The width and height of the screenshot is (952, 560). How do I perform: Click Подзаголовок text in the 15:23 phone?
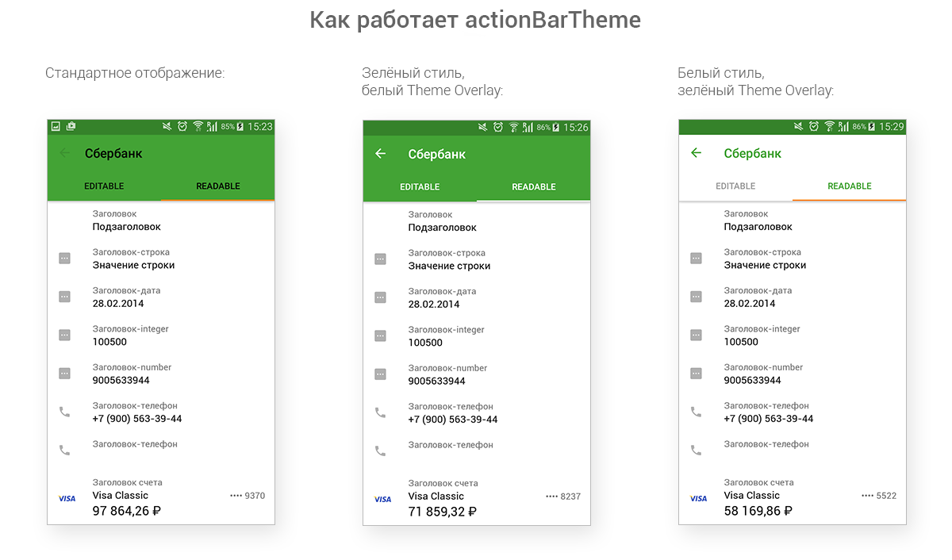pos(127,227)
